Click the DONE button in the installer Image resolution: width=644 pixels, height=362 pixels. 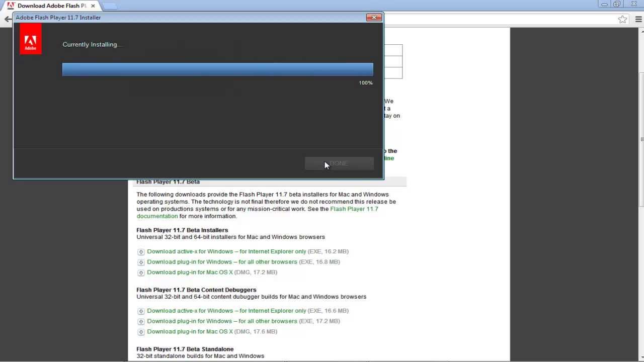coord(339,163)
